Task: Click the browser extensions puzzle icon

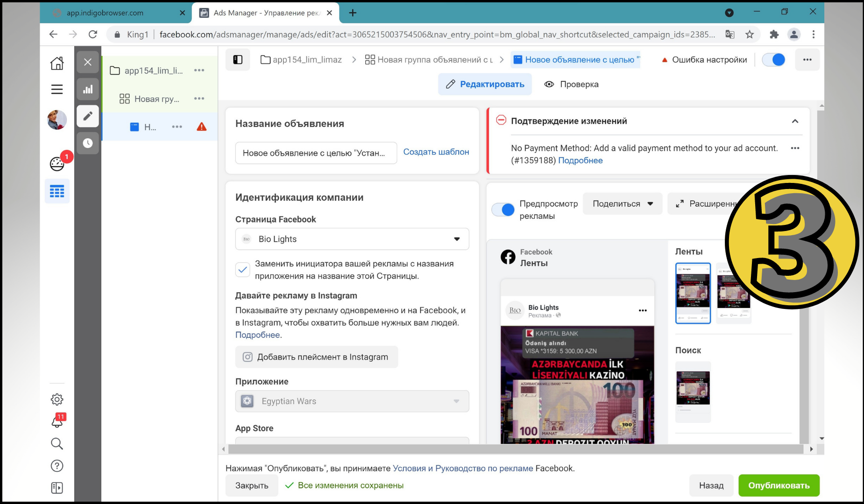Action: pyautogui.click(x=774, y=35)
